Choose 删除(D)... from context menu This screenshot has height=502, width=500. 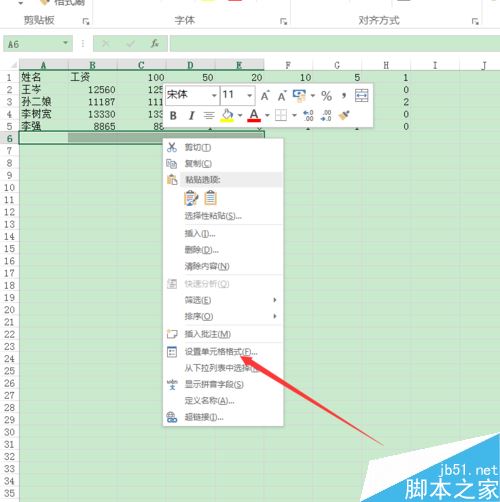pyautogui.click(x=223, y=250)
